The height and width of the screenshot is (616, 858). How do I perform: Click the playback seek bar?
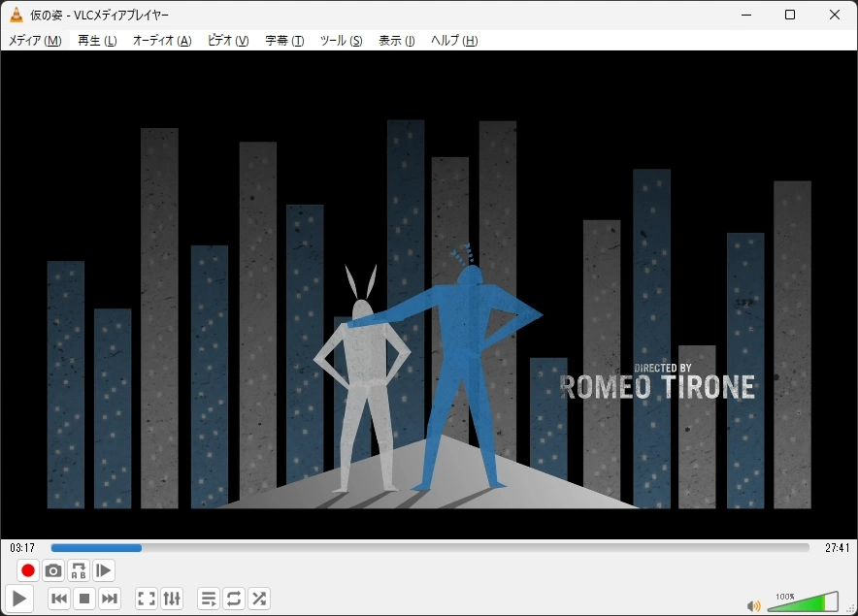tap(429, 548)
